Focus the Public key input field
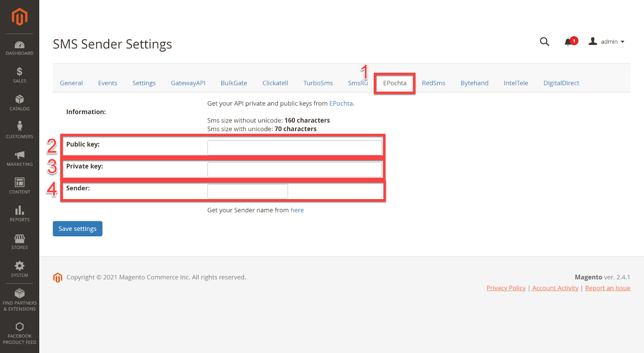The width and height of the screenshot is (644, 353). click(295, 147)
